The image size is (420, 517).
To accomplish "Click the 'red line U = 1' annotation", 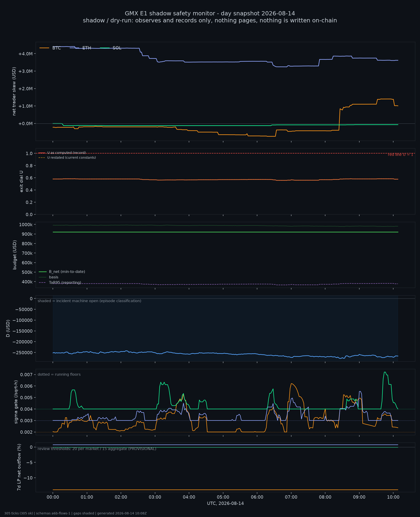I will (x=400, y=155).
